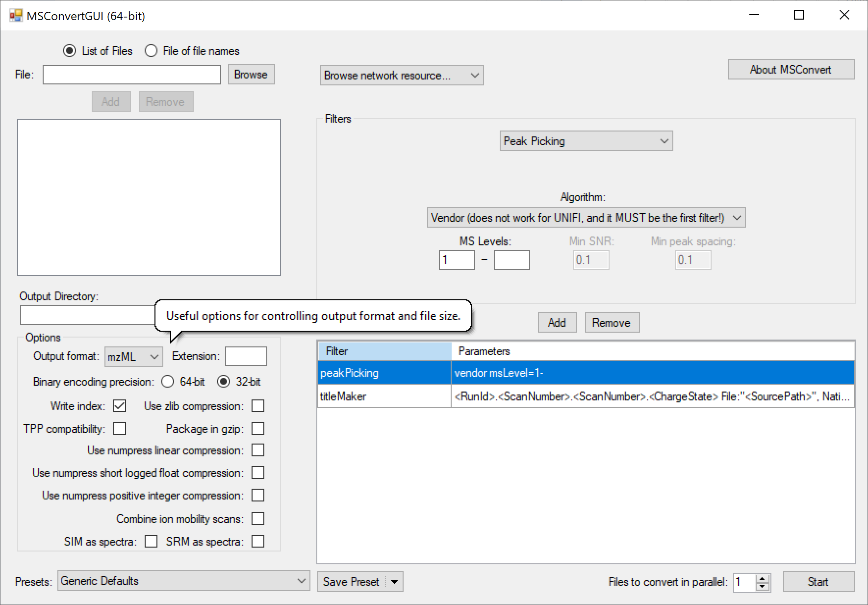868x605 pixels.
Task: Select the List of Files radio button
Action: (x=70, y=51)
